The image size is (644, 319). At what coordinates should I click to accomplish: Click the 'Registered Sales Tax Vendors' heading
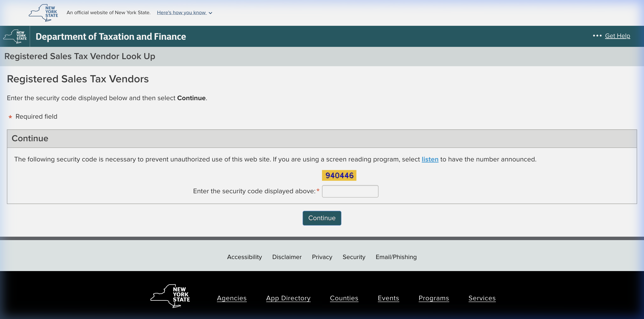pyautogui.click(x=78, y=79)
